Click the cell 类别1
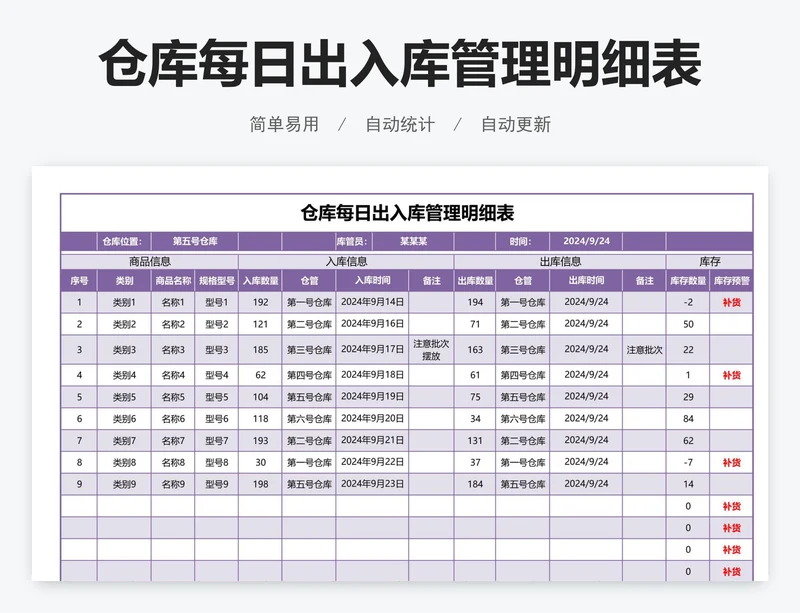800x613 pixels. [124, 302]
